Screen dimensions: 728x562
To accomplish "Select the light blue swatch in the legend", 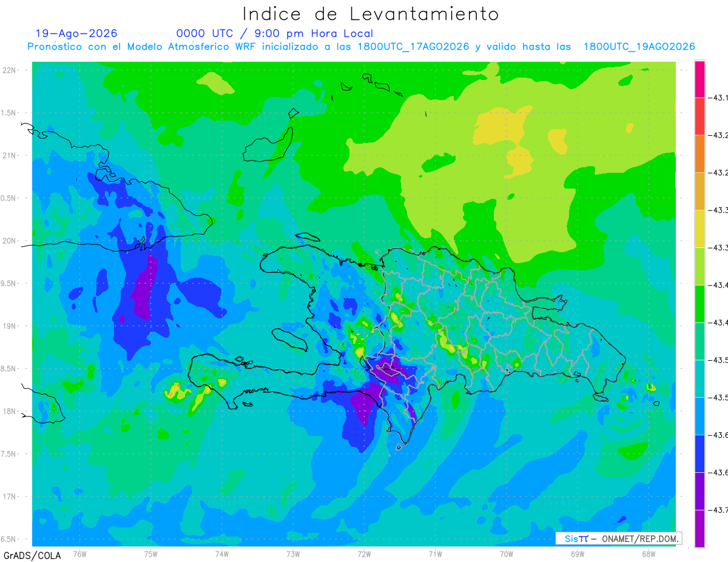I will (x=699, y=416).
